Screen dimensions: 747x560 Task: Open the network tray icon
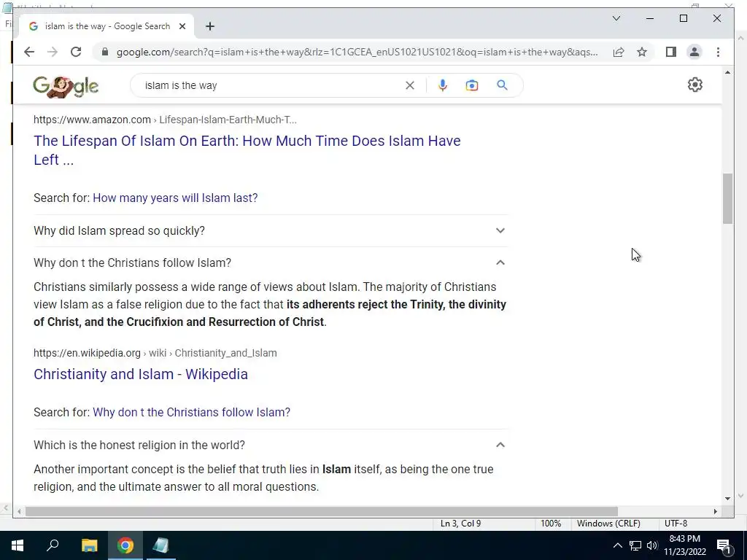click(x=635, y=545)
